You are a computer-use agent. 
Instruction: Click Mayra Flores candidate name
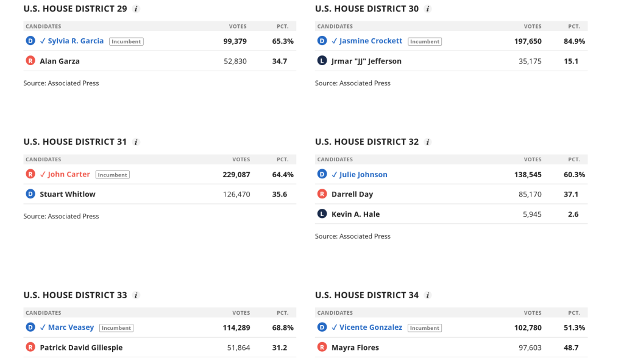355,348
